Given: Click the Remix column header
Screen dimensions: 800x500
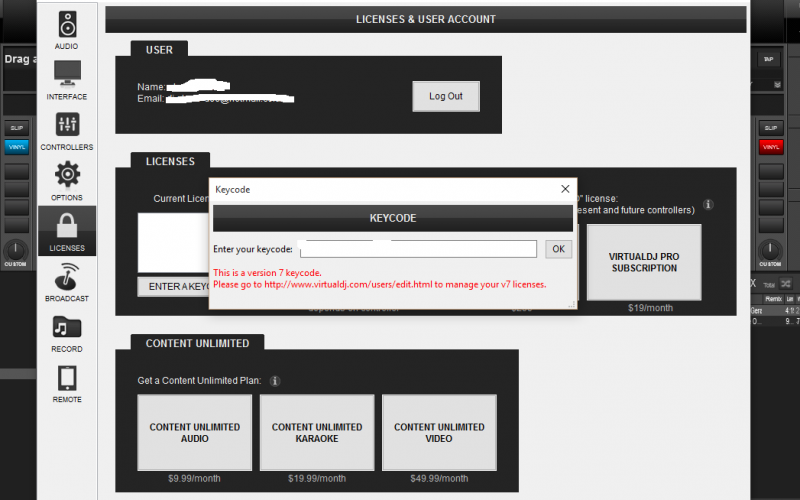Looking at the screenshot, I should (x=773, y=299).
